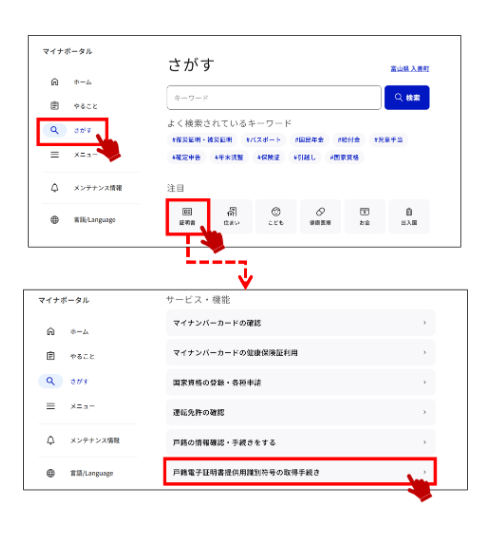Open the 住まい housing category icon
Screen dimensions: 501x537
(231, 216)
